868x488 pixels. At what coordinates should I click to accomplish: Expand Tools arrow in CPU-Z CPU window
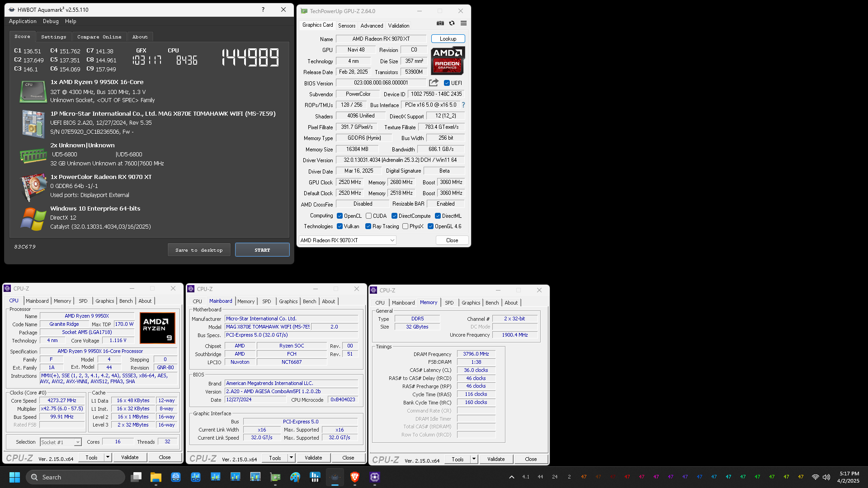click(108, 457)
